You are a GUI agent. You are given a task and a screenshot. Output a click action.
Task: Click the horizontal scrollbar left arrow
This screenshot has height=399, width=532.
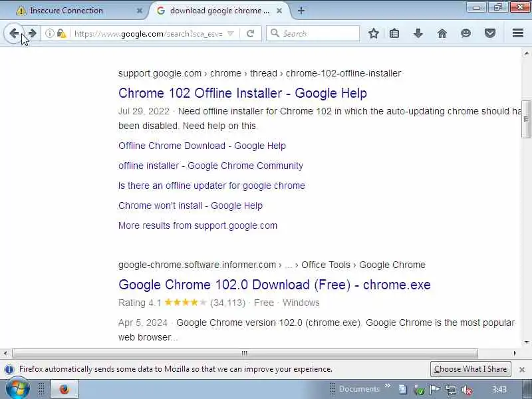[x=5, y=353]
